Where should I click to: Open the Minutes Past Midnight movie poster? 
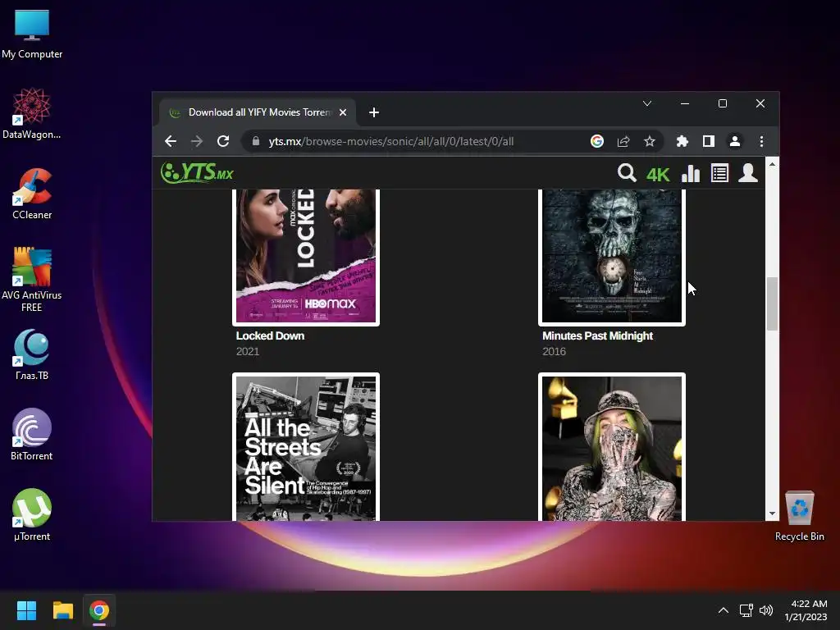click(612, 256)
